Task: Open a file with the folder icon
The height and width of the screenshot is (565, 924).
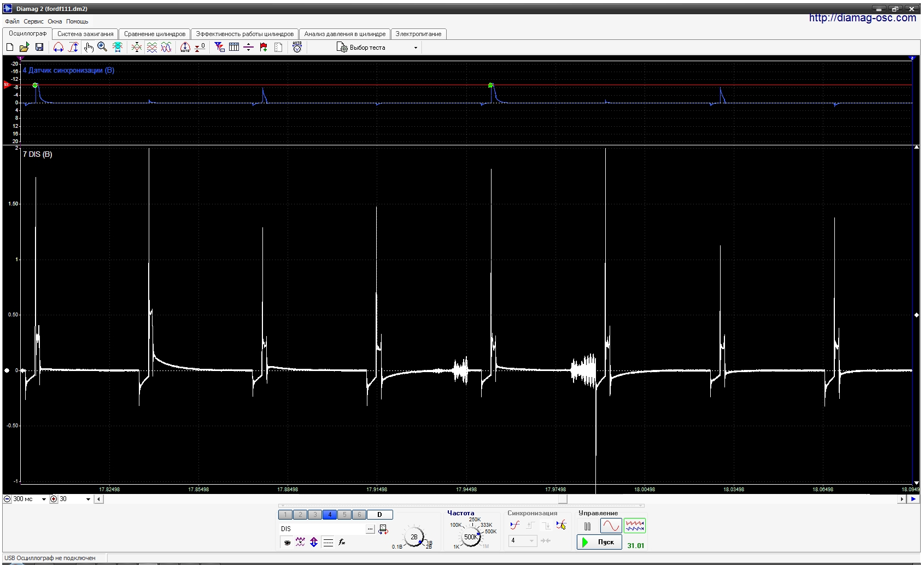Action: point(25,48)
